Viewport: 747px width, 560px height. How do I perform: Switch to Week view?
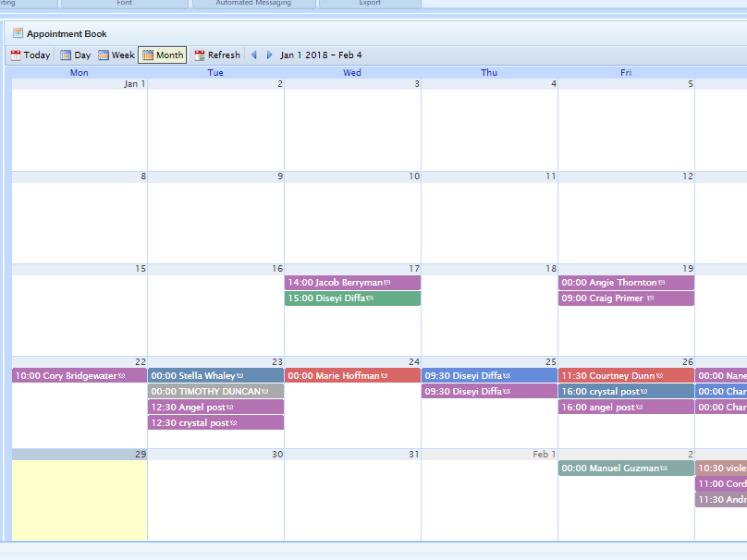point(116,55)
